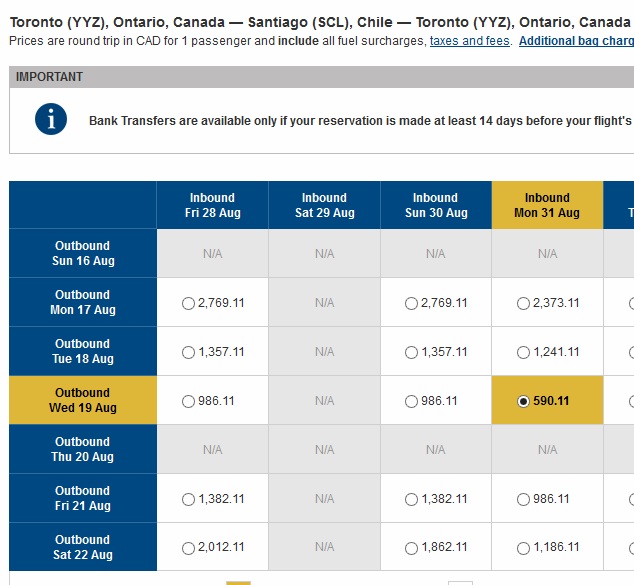
Task: Pick the 1,862.11 fare for Sun 30 Aug inbound
Action: 412,548
